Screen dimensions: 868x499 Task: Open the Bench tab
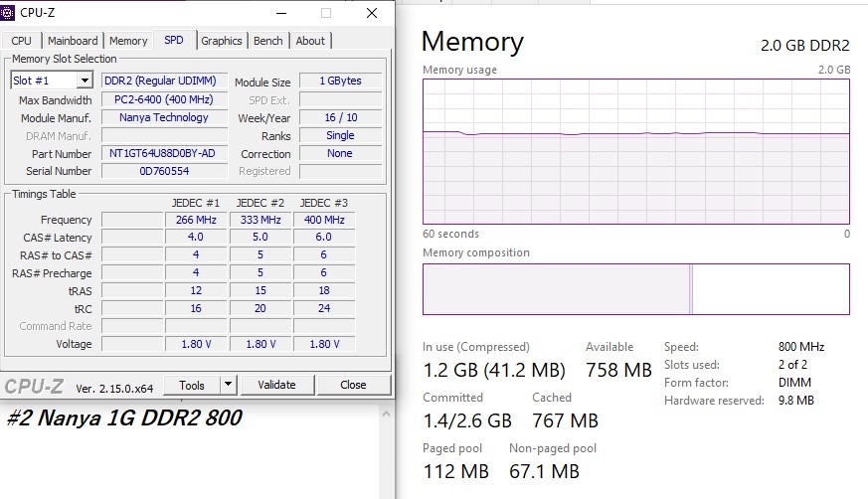click(267, 41)
